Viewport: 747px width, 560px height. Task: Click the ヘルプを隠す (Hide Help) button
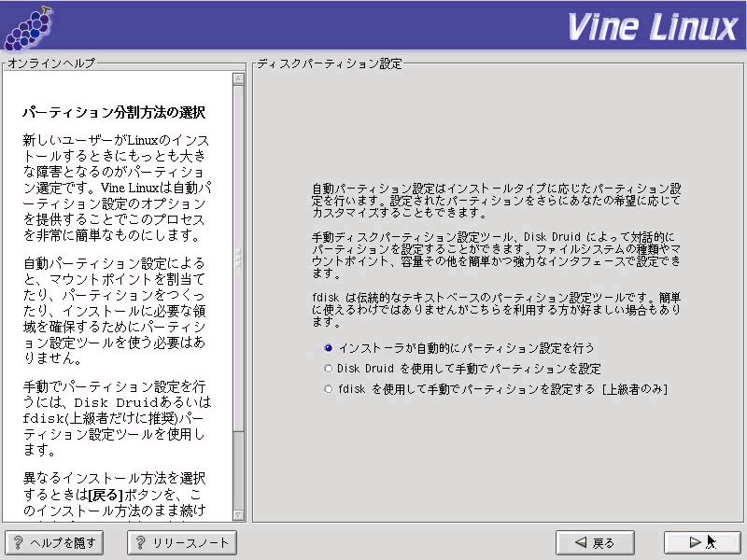point(54,542)
